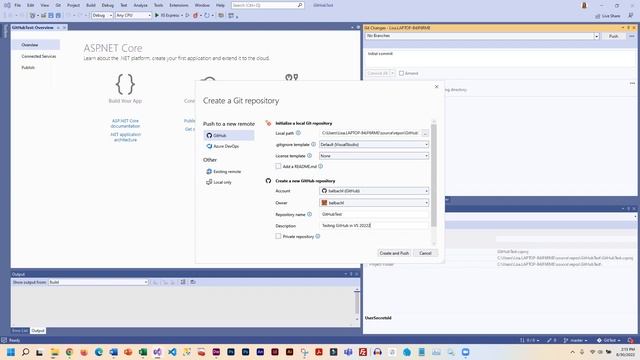This screenshot has width=640, height=360.
Task: Click info icon beside .gitignore template
Action: pos(313,144)
